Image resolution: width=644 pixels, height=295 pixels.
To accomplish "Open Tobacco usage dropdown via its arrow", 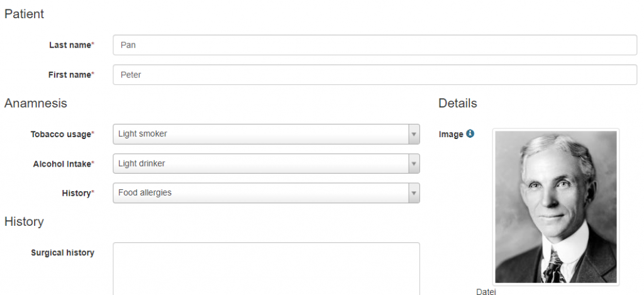I will coord(414,135).
